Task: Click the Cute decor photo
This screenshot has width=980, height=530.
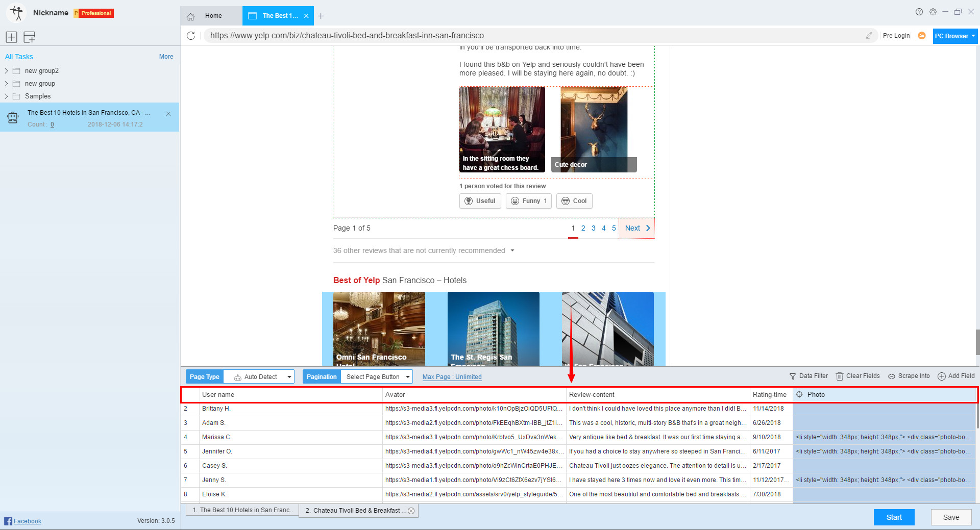Action: [x=594, y=130]
